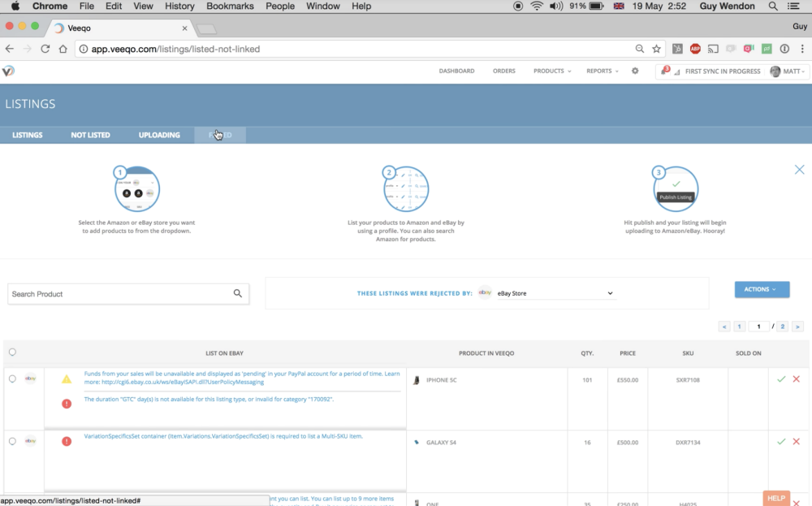This screenshot has width=812, height=506.
Task: Go to the Chrome home icon
Action: 63,49
